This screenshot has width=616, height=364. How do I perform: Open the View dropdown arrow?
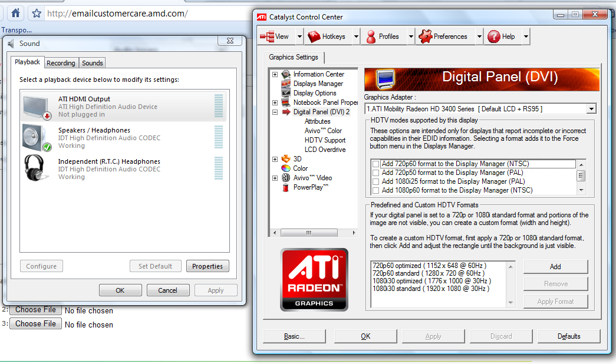click(x=299, y=37)
